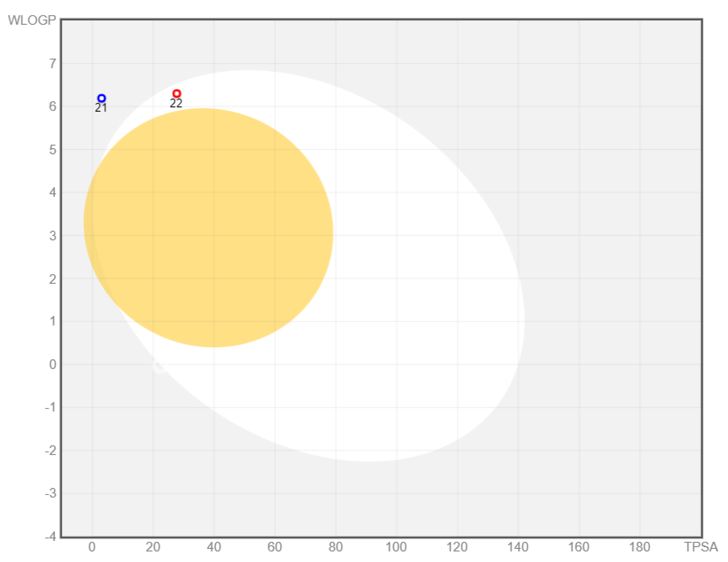This screenshot has width=728, height=562.
Task: Click the x-axis tick label 40
Action: (214, 547)
